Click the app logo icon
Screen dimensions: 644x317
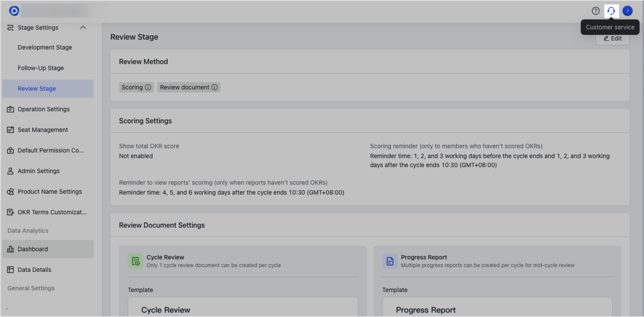pos(14,11)
